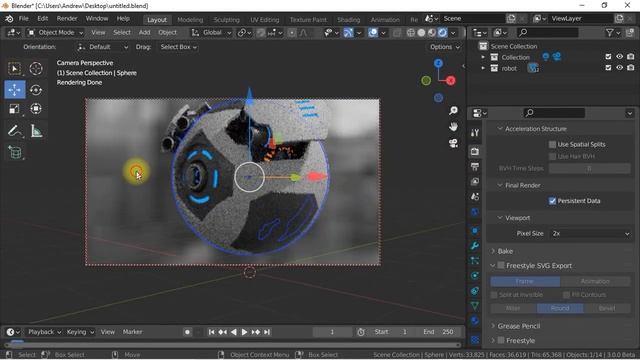Click the viewport pan hand icon
Image resolution: width=640 pixels, height=360 pixels.
(453, 127)
